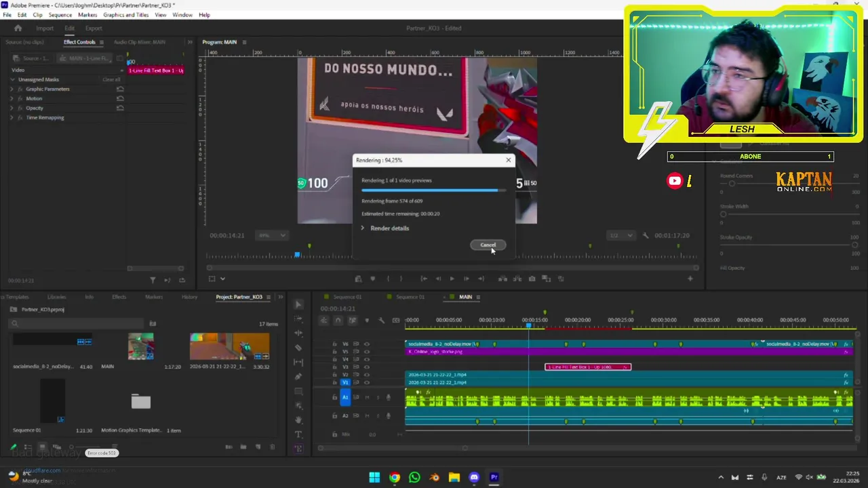Open the Export workspace
This screenshot has height=488, width=868.
[94, 28]
